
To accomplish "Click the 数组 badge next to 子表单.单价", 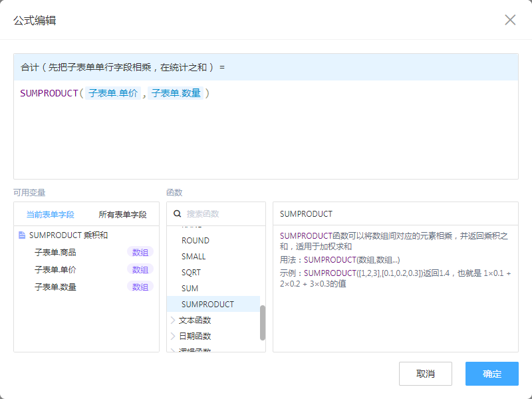I will click(140, 269).
